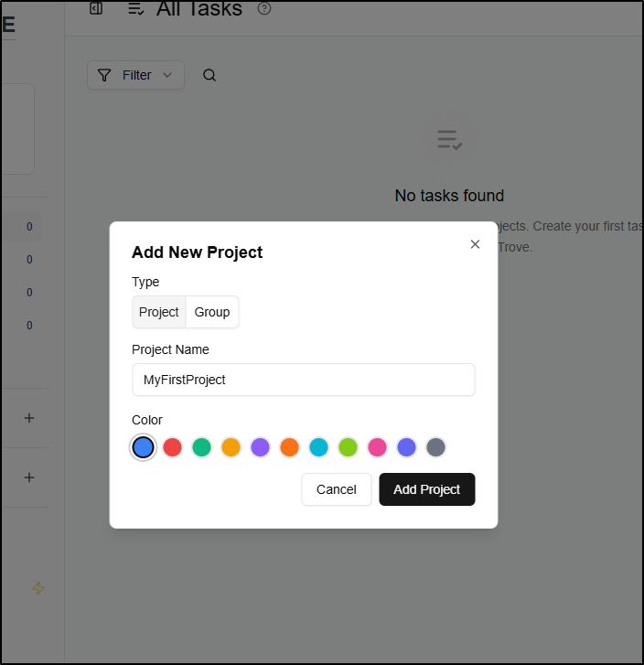Click the lower plus icon in sidebar

(x=29, y=477)
